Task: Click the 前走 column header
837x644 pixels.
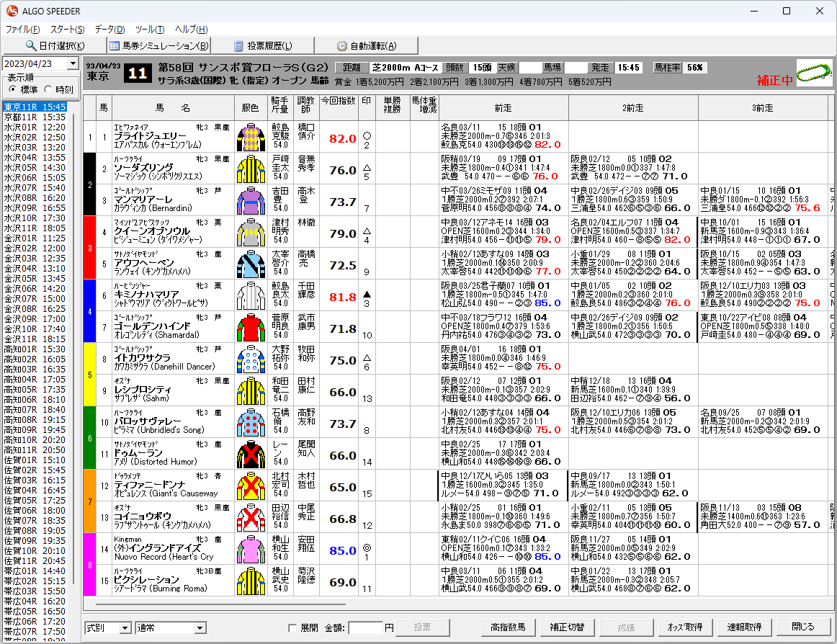Action: click(503, 108)
